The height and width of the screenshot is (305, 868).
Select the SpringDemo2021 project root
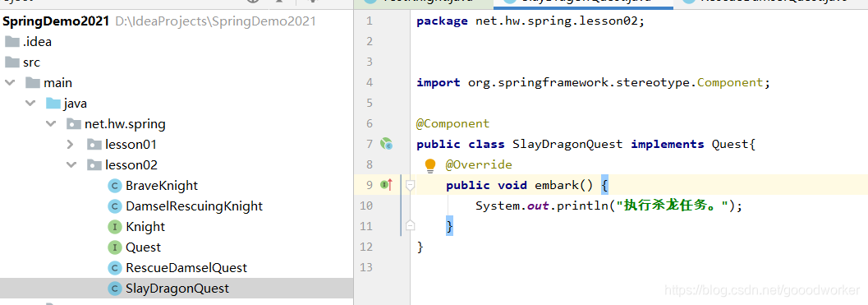click(x=56, y=21)
